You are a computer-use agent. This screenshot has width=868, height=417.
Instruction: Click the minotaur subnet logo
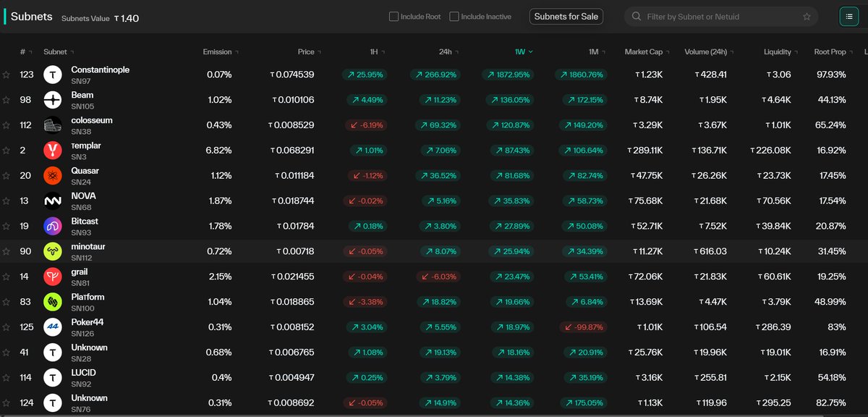click(53, 252)
